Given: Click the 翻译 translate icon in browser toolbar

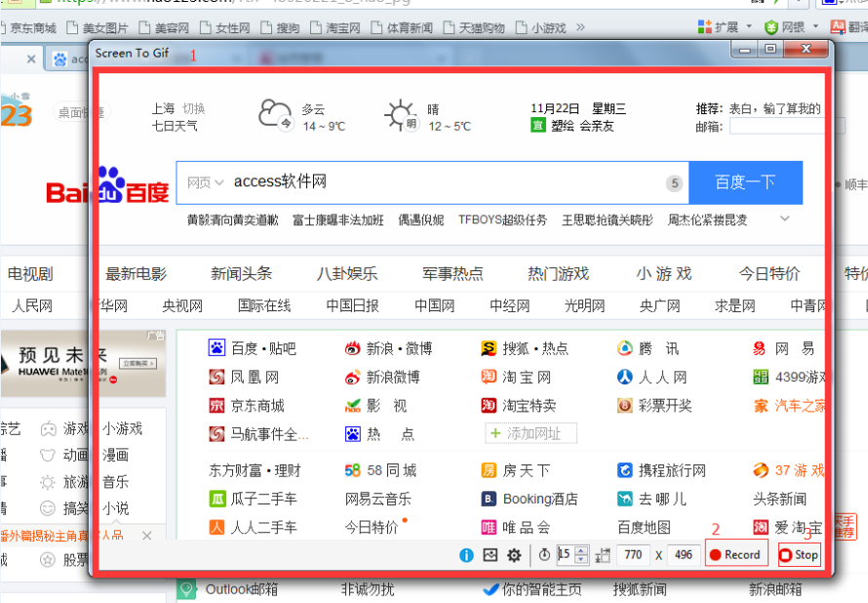Looking at the screenshot, I should coord(837,26).
